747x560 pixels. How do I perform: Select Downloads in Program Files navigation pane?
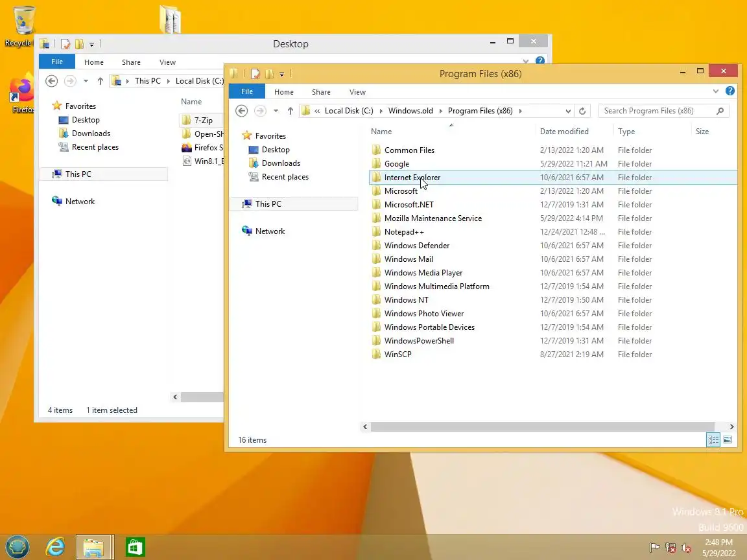click(x=281, y=163)
